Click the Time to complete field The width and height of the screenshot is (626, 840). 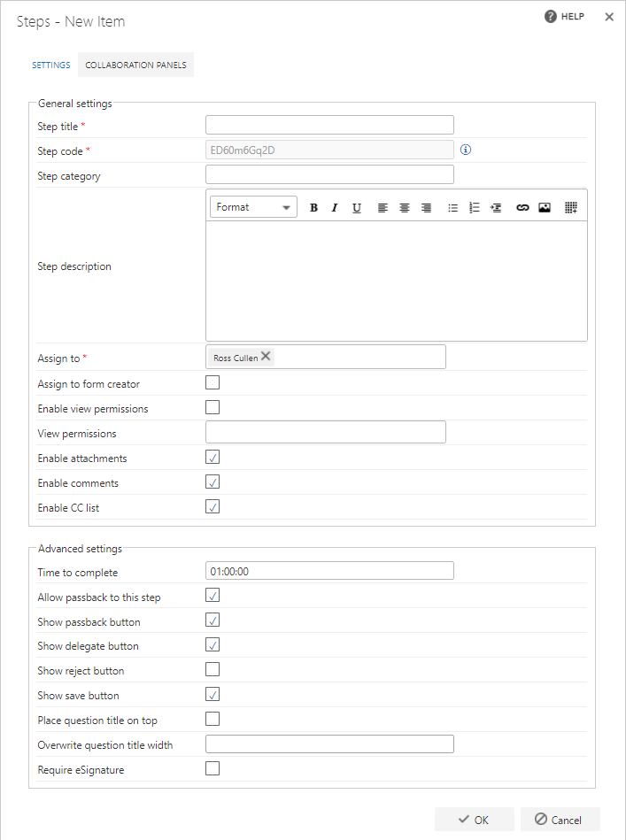(329, 571)
